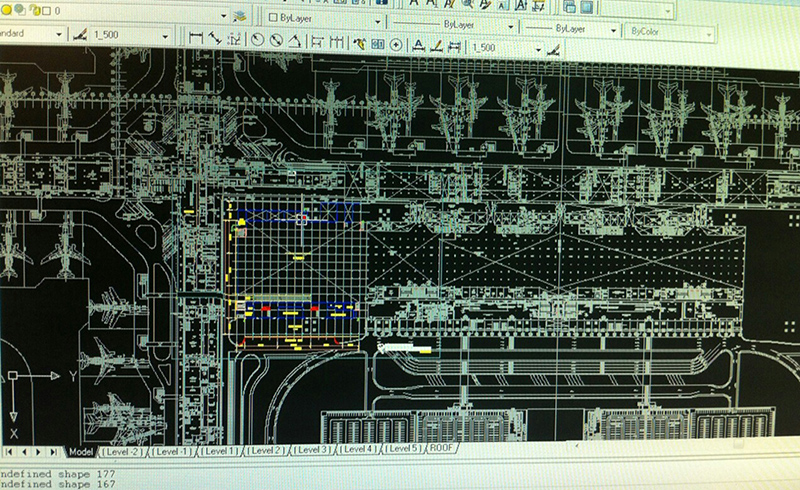800x490 pixels.
Task: Click the Baseline dimension icon
Action: (x=317, y=42)
